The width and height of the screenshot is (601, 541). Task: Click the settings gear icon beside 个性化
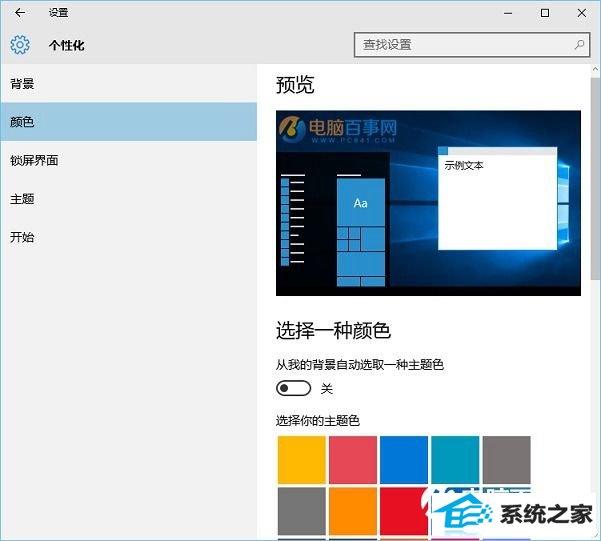20,45
